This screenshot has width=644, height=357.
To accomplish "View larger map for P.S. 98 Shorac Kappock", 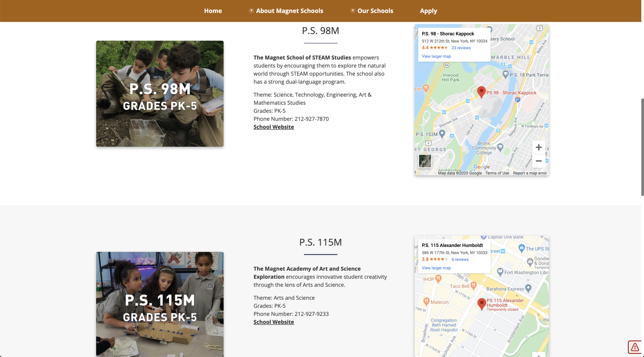I will pos(436,56).
